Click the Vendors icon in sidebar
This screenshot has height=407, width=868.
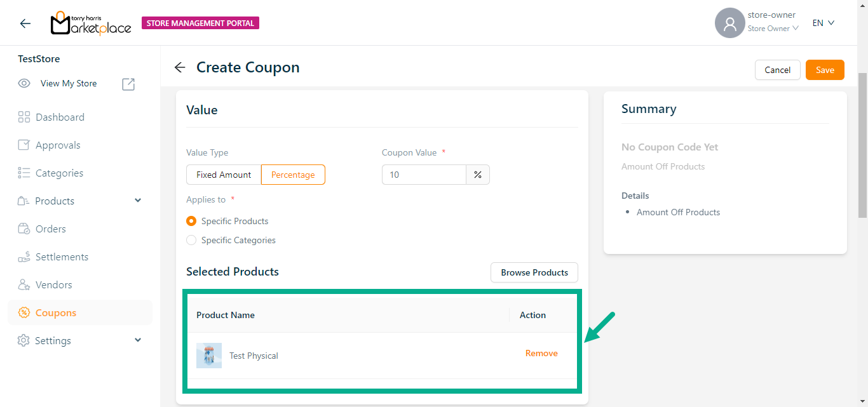[24, 284]
